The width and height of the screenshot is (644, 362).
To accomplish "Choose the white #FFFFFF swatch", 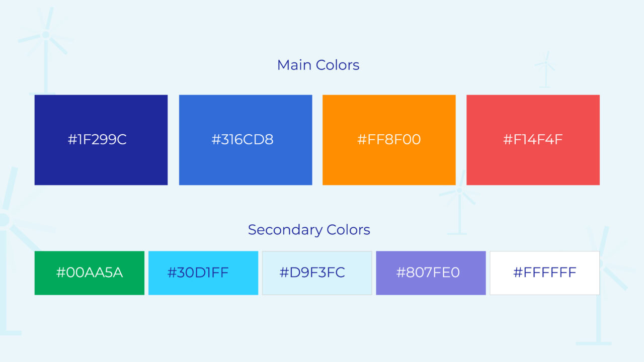I will 545,273.
